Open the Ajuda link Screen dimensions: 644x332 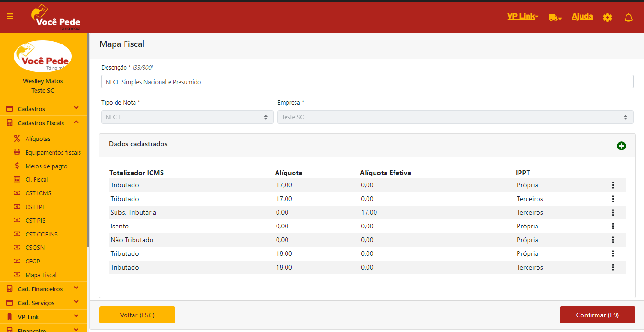coord(582,17)
